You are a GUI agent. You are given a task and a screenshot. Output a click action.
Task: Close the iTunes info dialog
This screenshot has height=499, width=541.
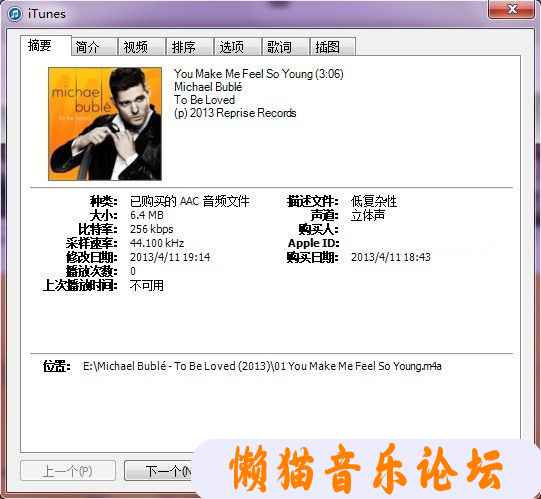[512, 9]
